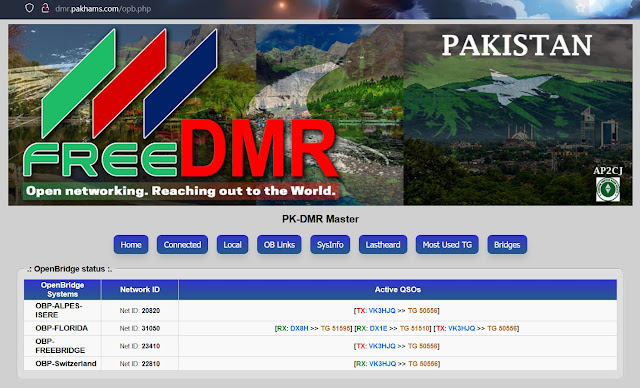Open the SysInfo button
The width and height of the screenshot is (640, 388).
330,244
